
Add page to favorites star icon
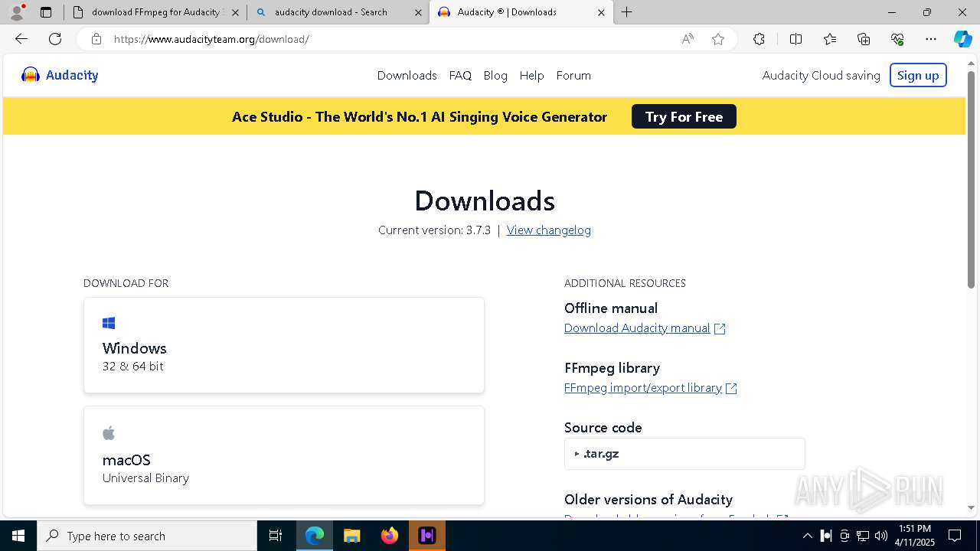[x=718, y=39]
